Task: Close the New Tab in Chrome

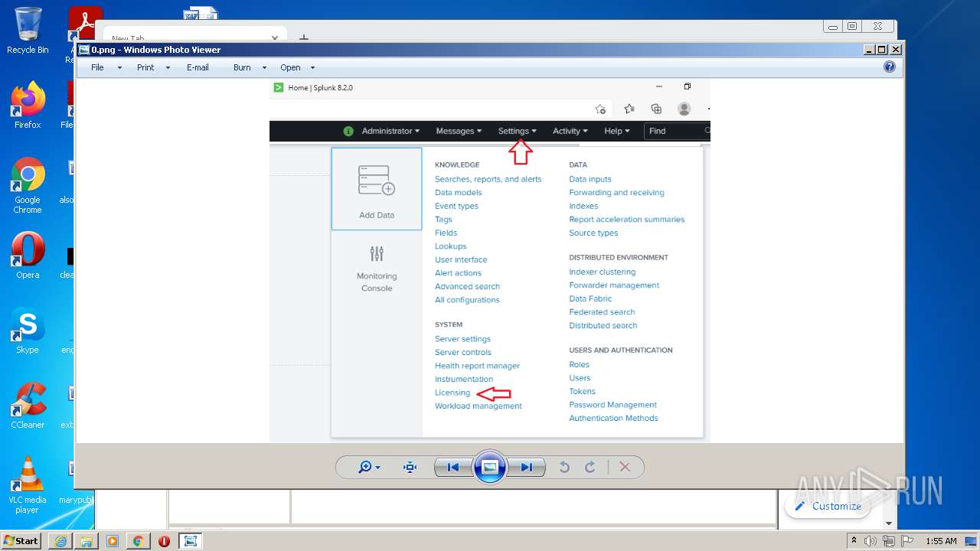Action: (275, 37)
